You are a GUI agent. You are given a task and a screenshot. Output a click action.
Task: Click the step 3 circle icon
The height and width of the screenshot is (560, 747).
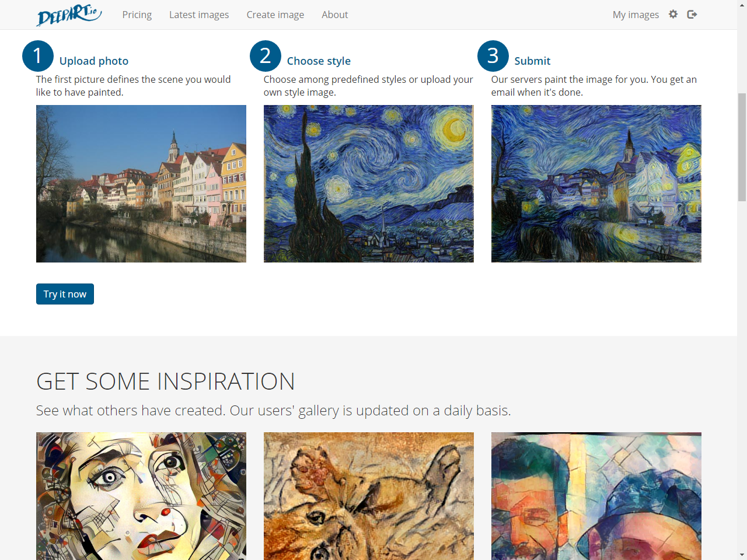(x=493, y=56)
